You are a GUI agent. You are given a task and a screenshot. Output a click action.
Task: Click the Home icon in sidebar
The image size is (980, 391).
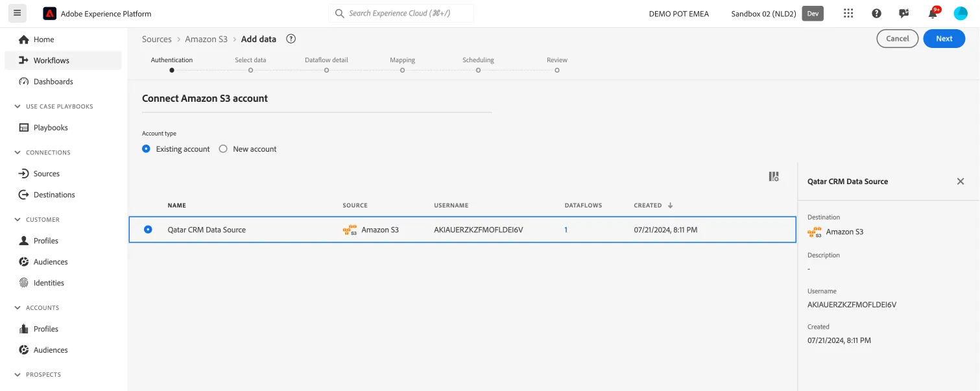[24, 40]
